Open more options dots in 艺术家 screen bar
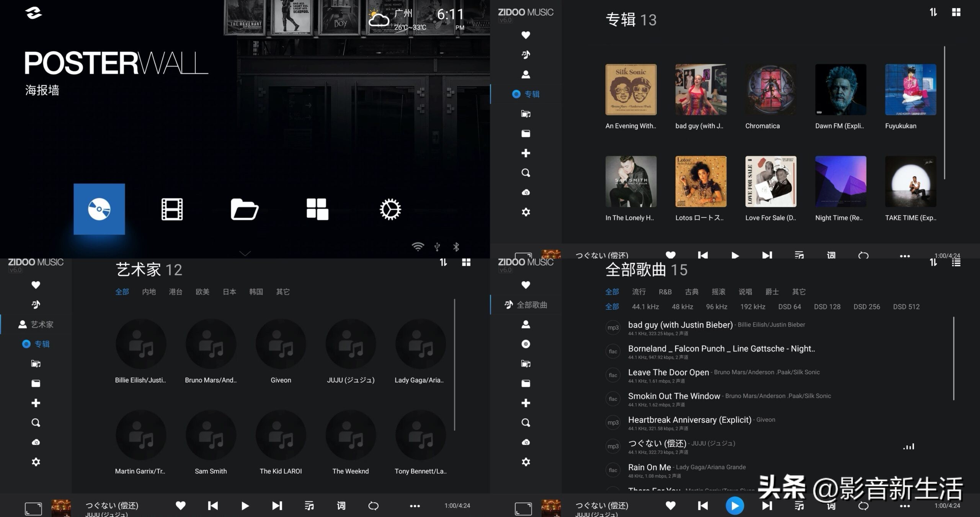 tap(415, 506)
